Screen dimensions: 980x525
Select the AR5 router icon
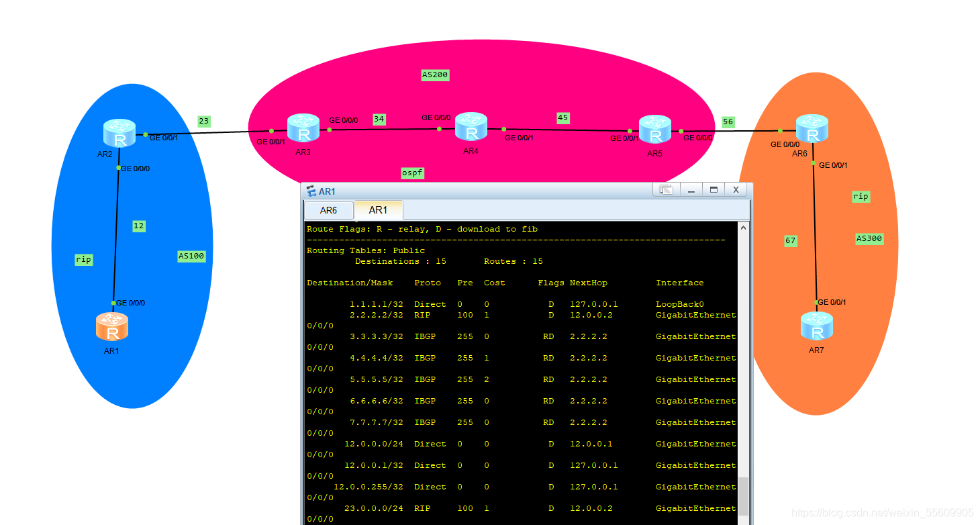click(x=655, y=130)
